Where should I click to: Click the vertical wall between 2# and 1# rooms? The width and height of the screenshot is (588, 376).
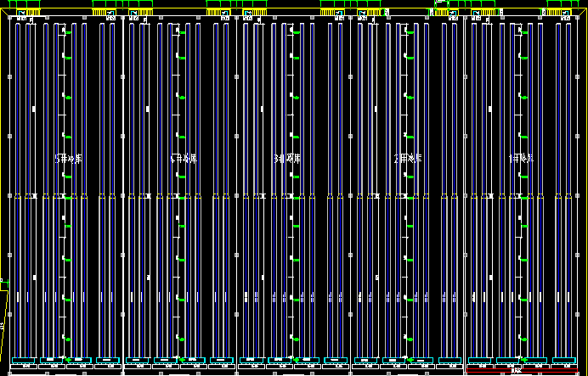(x=466, y=187)
